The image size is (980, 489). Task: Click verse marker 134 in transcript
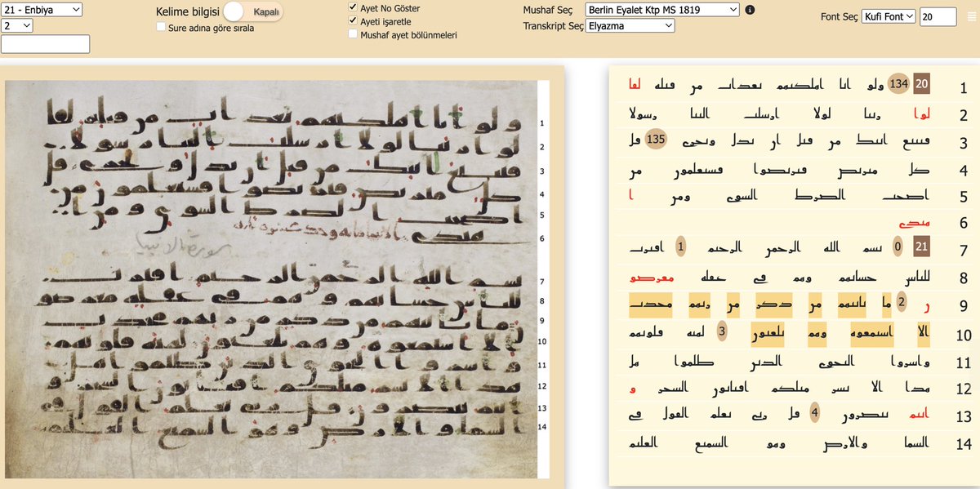(899, 83)
